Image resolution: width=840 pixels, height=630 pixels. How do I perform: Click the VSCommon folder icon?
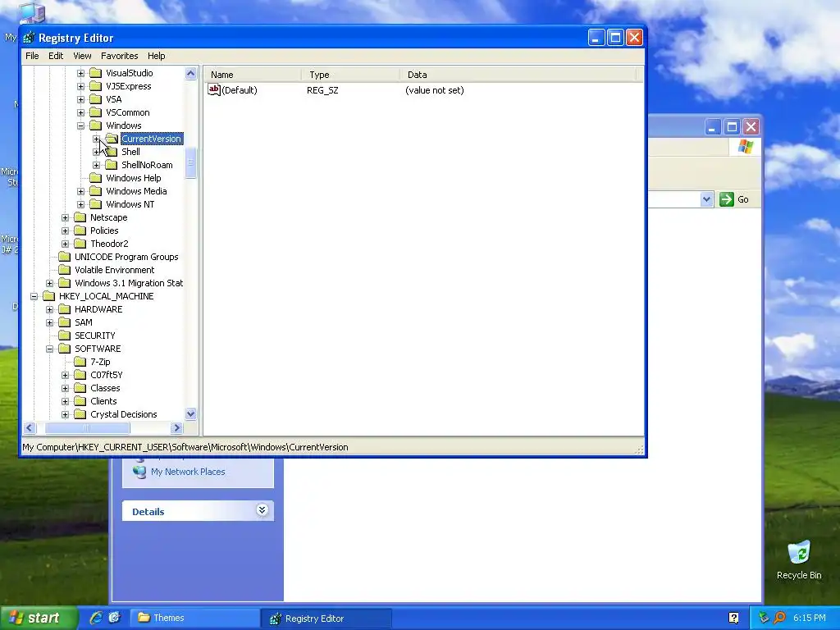pyautogui.click(x=95, y=112)
